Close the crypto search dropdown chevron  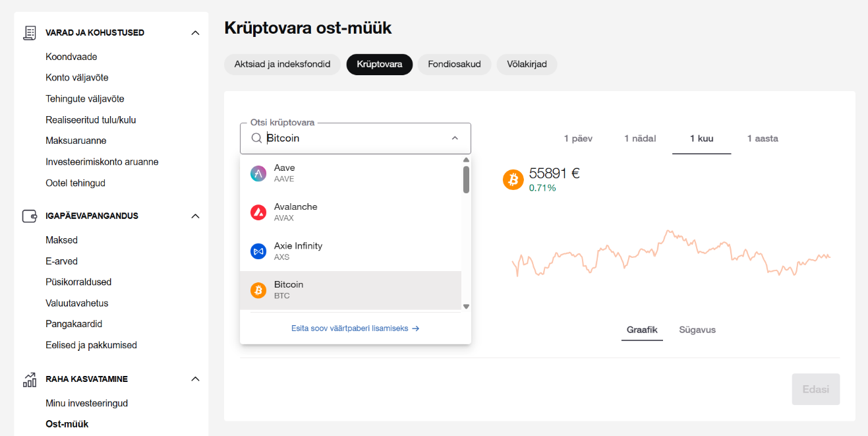[x=455, y=139]
